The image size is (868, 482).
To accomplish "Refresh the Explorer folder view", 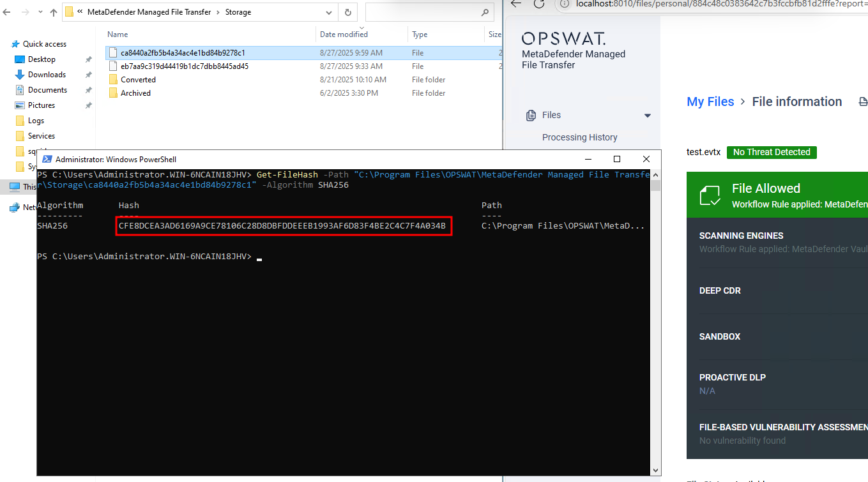I will point(347,12).
